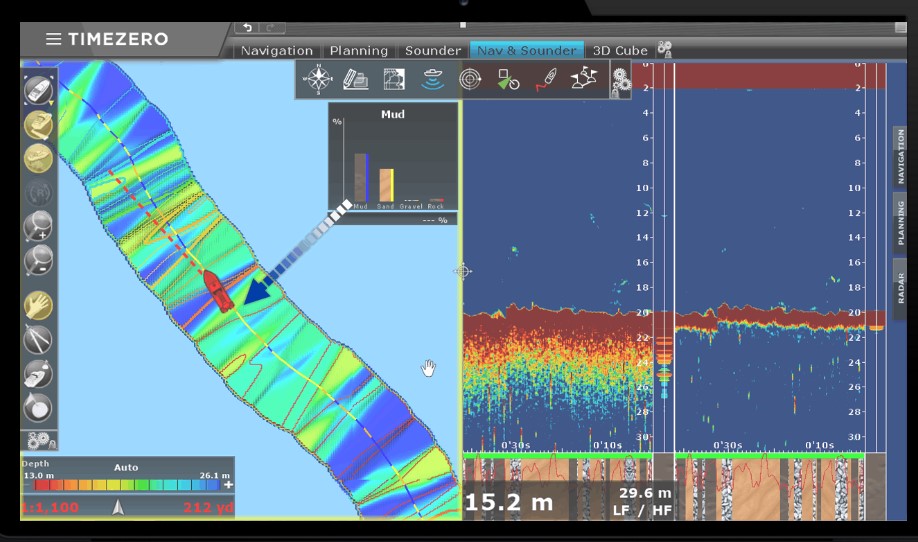Choose the hand pan tool

click(x=38, y=305)
